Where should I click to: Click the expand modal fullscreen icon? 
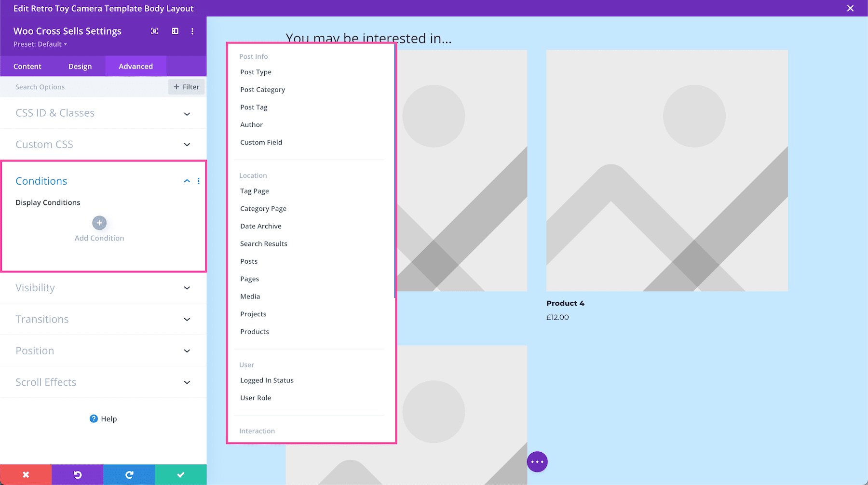pos(154,31)
